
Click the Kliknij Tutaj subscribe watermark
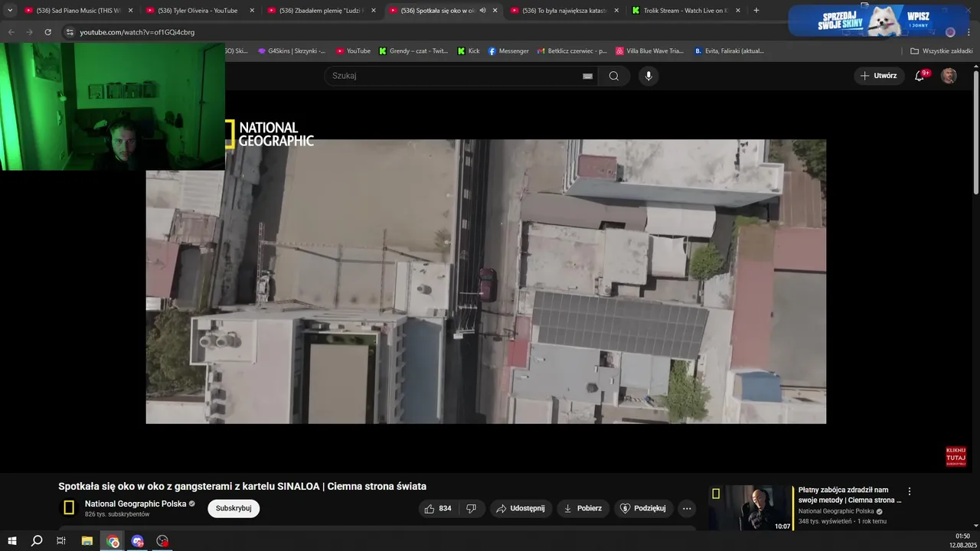pos(955,457)
